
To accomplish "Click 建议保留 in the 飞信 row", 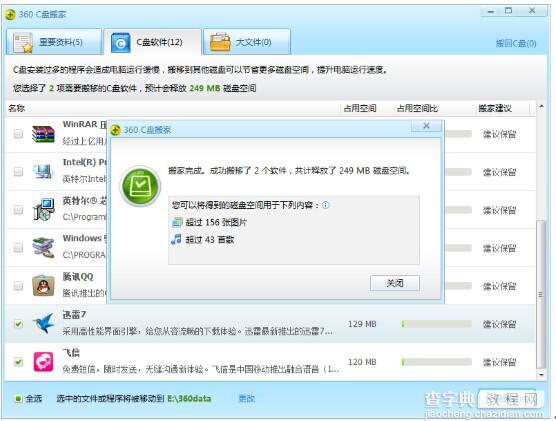I will [x=499, y=362].
